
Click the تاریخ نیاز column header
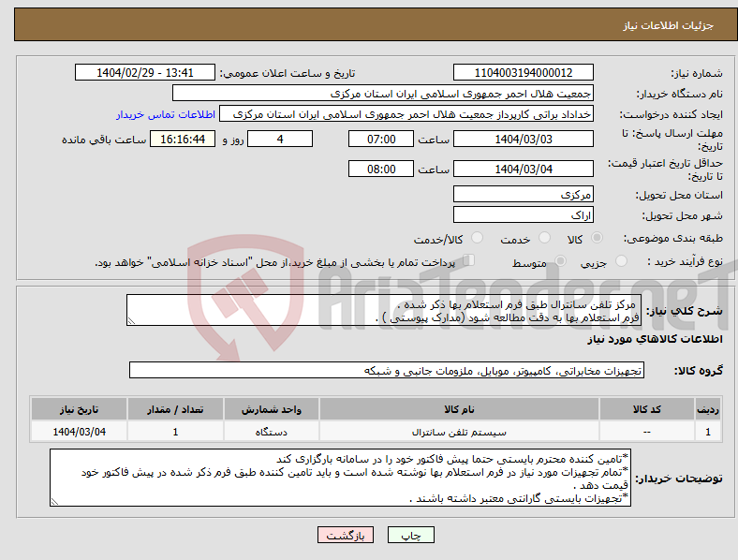[79, 409]
